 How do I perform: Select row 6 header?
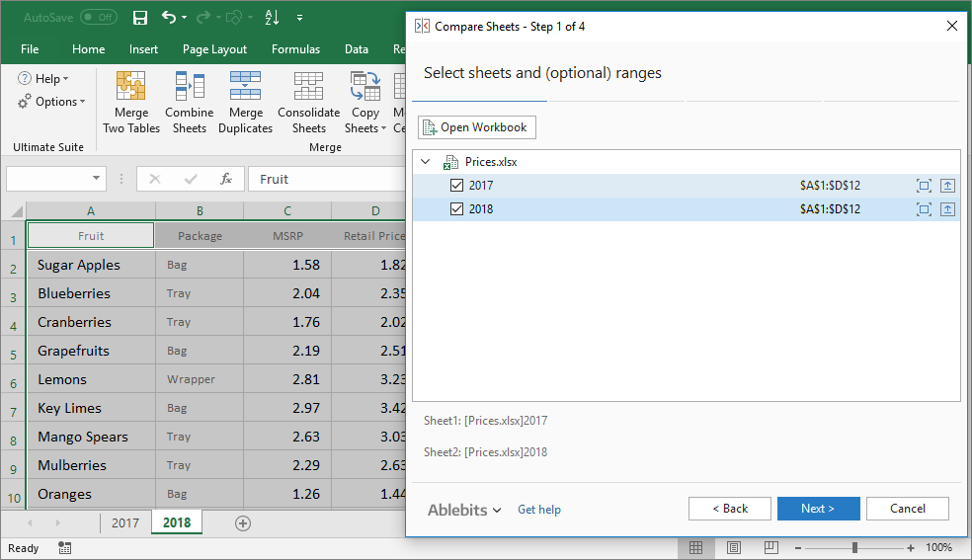click(x=13, y=379)
